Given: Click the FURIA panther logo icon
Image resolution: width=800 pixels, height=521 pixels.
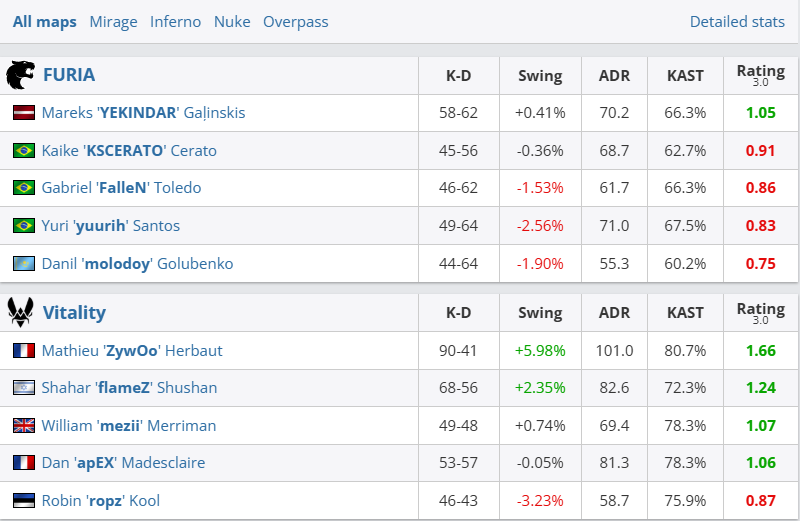Looking at the screenshot, I should pos(20,75).
